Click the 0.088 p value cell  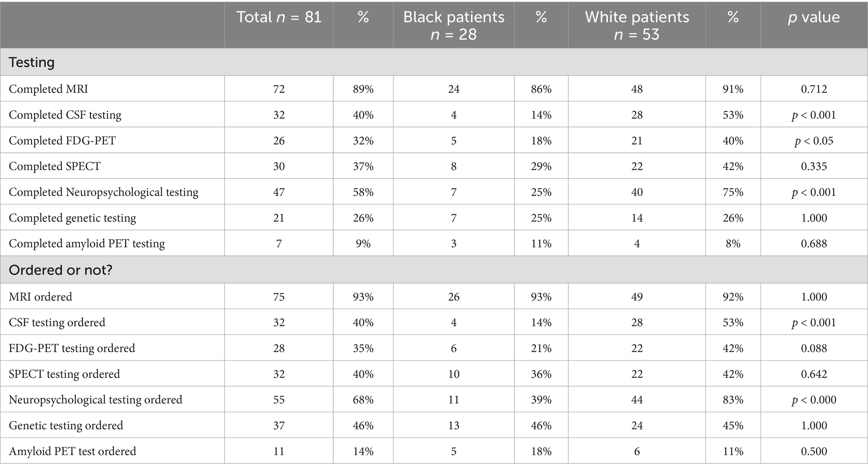point(813,348)
